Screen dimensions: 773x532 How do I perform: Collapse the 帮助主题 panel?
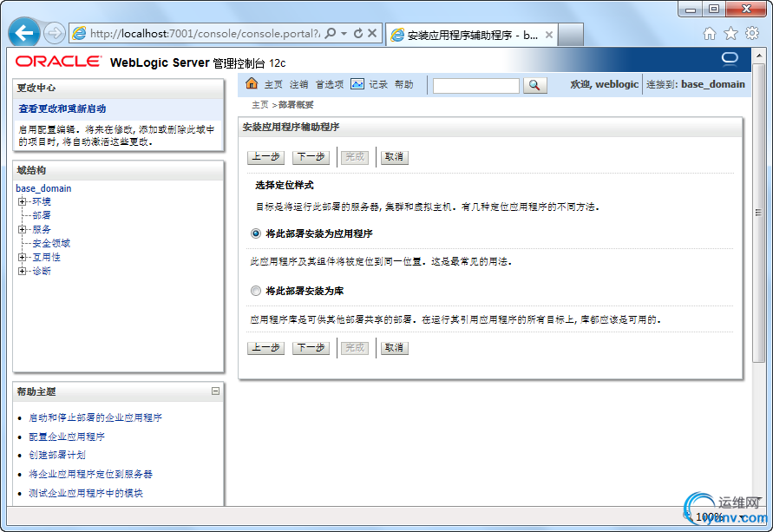click(215, 391)
